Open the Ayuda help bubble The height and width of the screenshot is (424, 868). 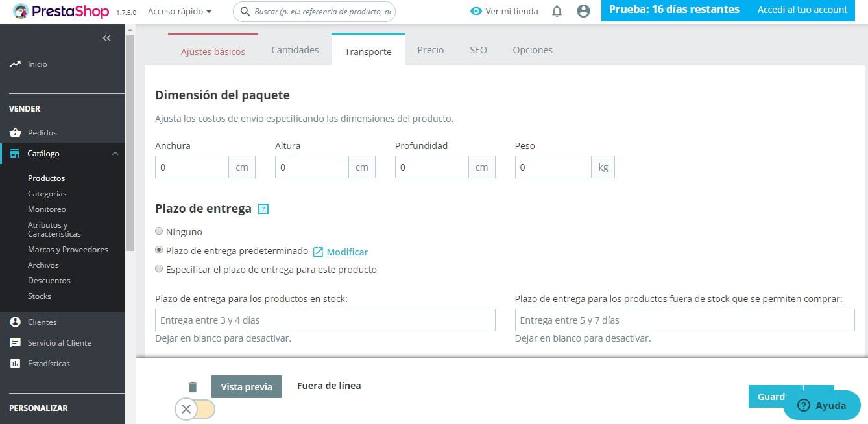point(822,405)
